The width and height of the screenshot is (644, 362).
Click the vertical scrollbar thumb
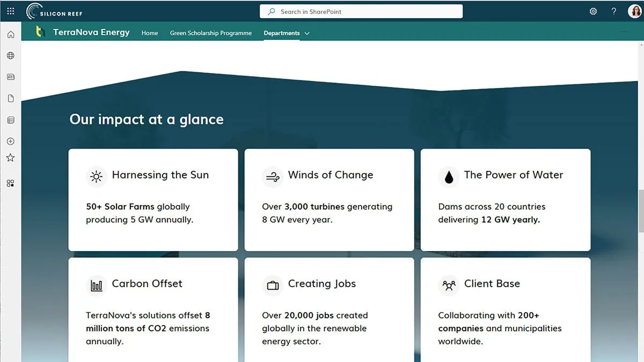(641, 210)
